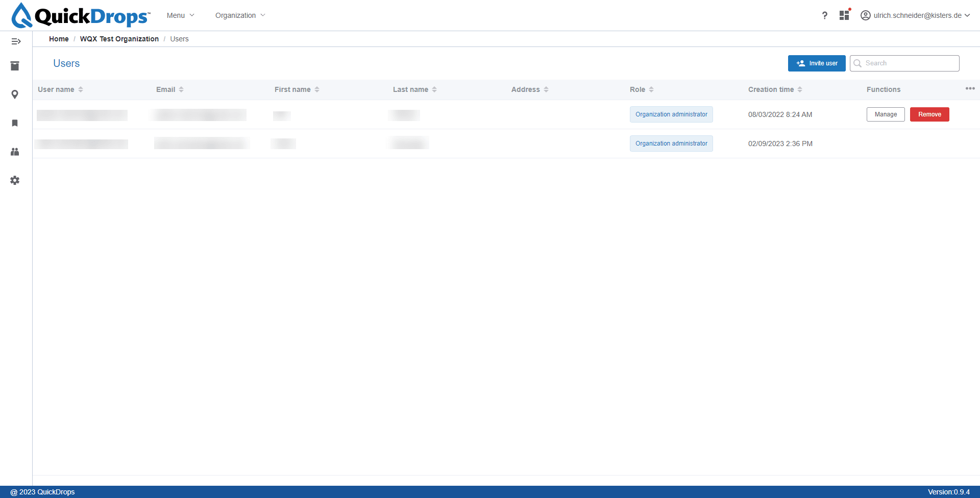Viewport: 980px width, 498px height.
Task: Sort by Email column arrows
Action: click(181, 89)
